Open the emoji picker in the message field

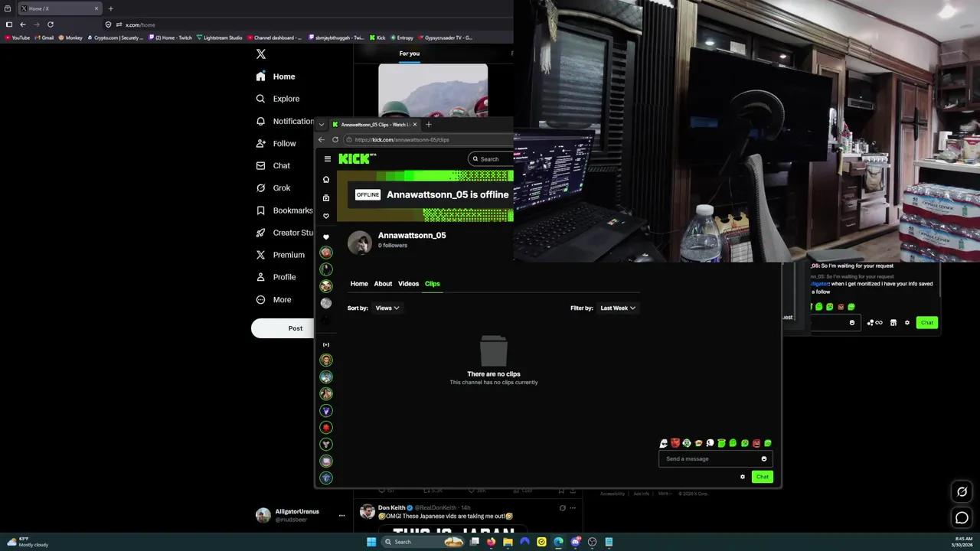click(764, 459)
